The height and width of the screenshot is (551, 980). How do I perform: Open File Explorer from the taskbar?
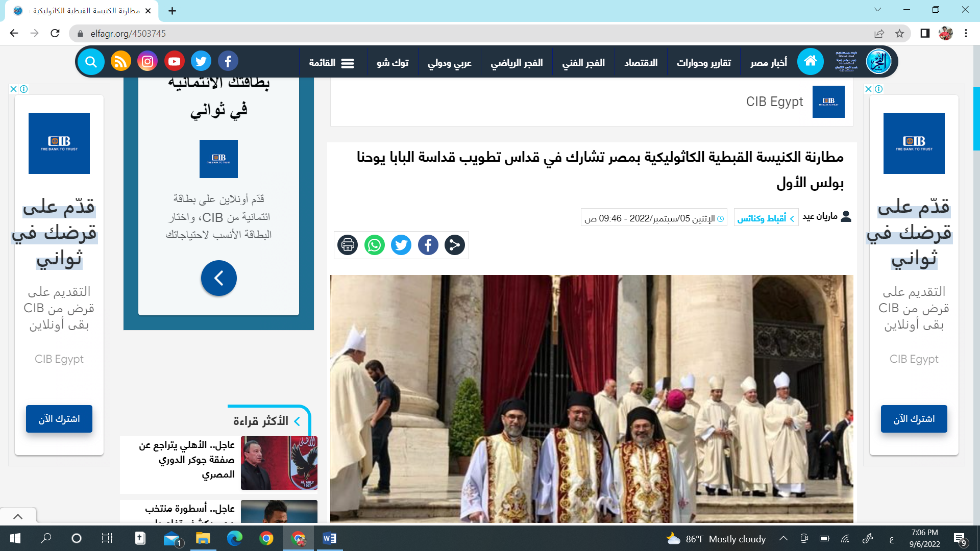pyautogui.click(x=203, y=539)
